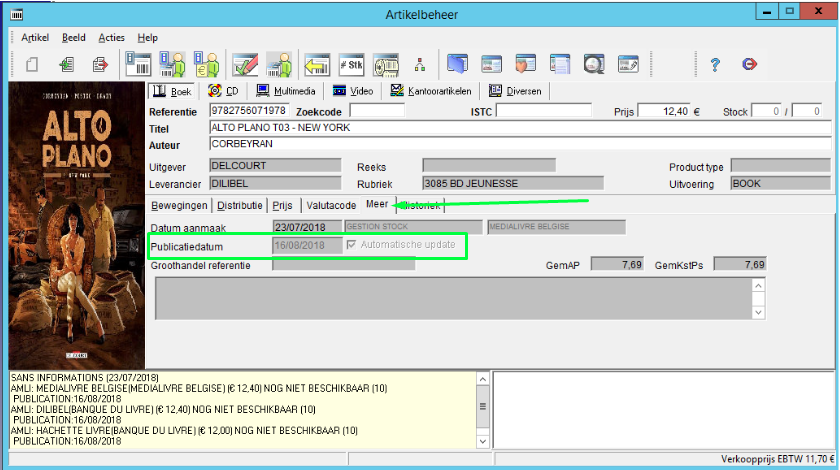Select the Multimedia category tab

286,91
